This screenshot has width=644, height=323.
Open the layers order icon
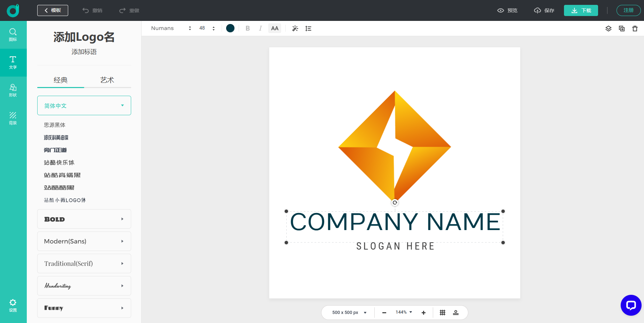608,29
